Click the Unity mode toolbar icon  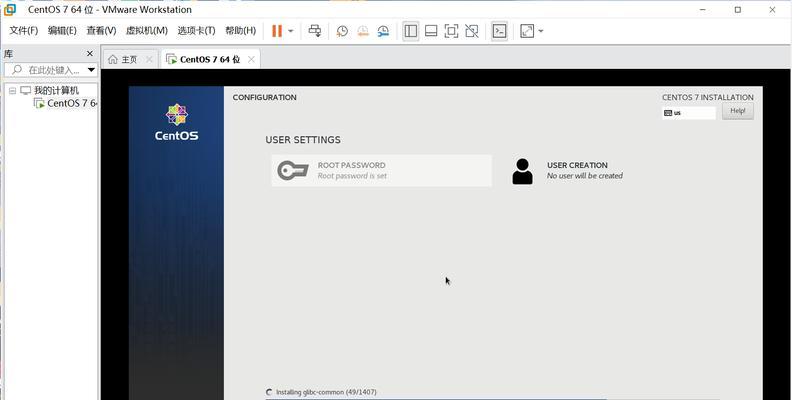472,31
